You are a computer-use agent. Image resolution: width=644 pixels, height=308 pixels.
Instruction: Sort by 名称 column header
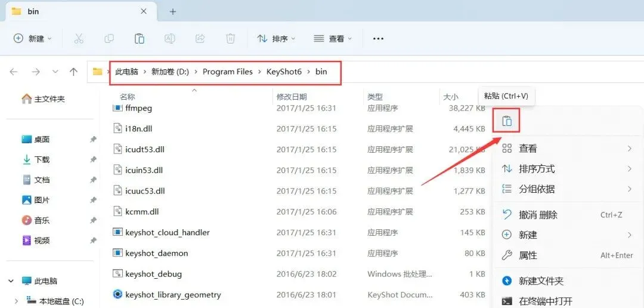click(x=128, y=97)
